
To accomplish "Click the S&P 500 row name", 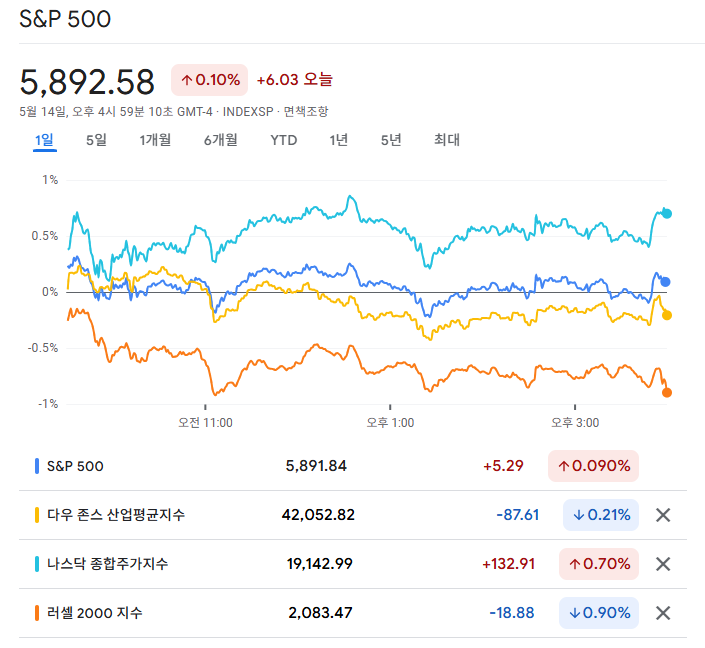I will pyautogui.click(x=75, y=466).
